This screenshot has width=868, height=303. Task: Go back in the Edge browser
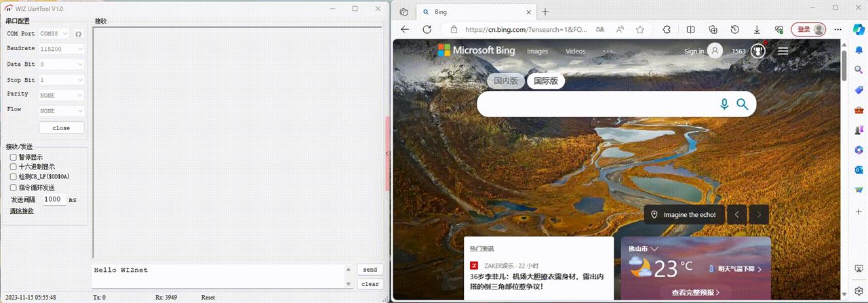pyautogui.click(x=405, y=30)
